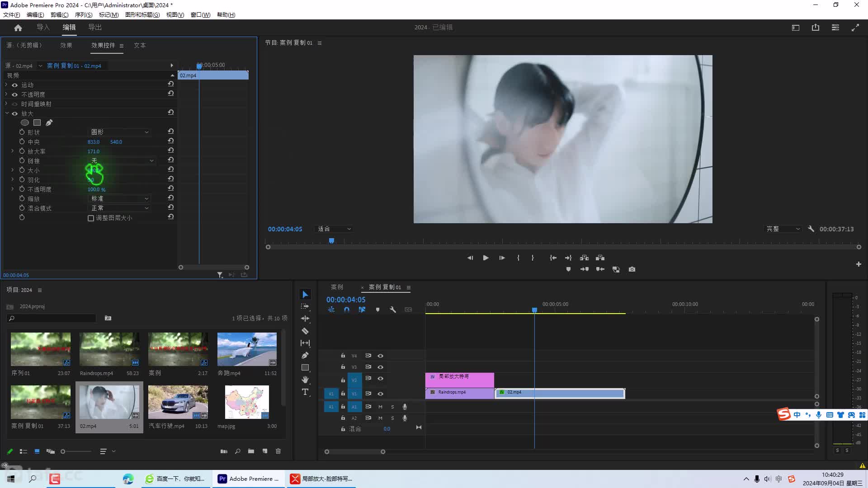Open the 文件(F) menu

pyautogui.click(x=12, y=14)
